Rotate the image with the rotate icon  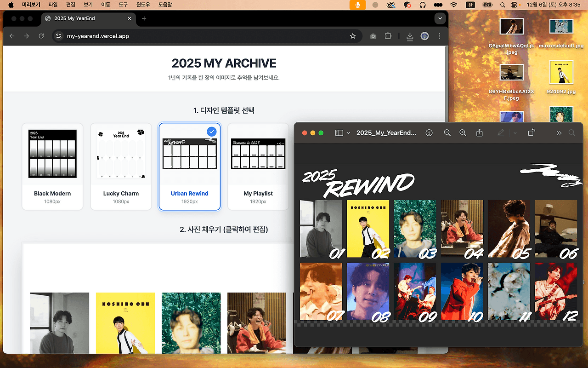pos(531,133)
